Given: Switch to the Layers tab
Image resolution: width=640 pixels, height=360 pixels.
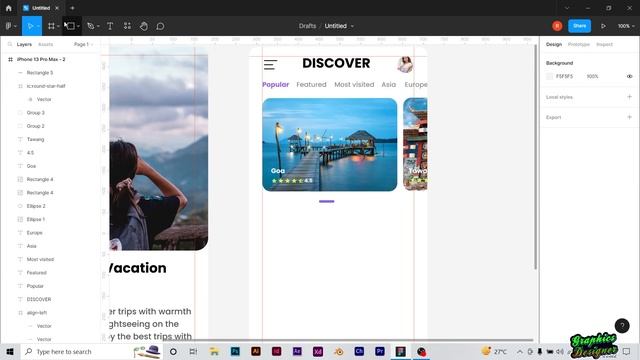Looking at the screenshot, I should pyautogui.click(x=24, y=44).
